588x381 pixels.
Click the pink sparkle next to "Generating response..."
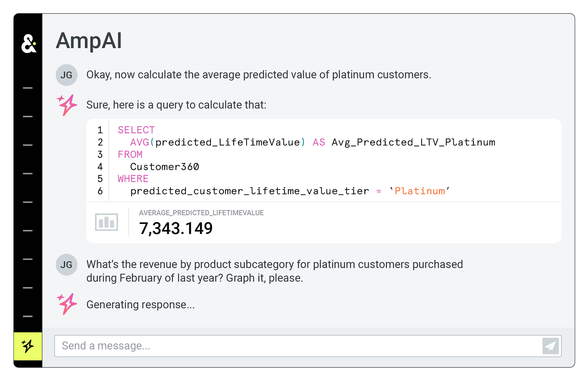pos(67,304)
